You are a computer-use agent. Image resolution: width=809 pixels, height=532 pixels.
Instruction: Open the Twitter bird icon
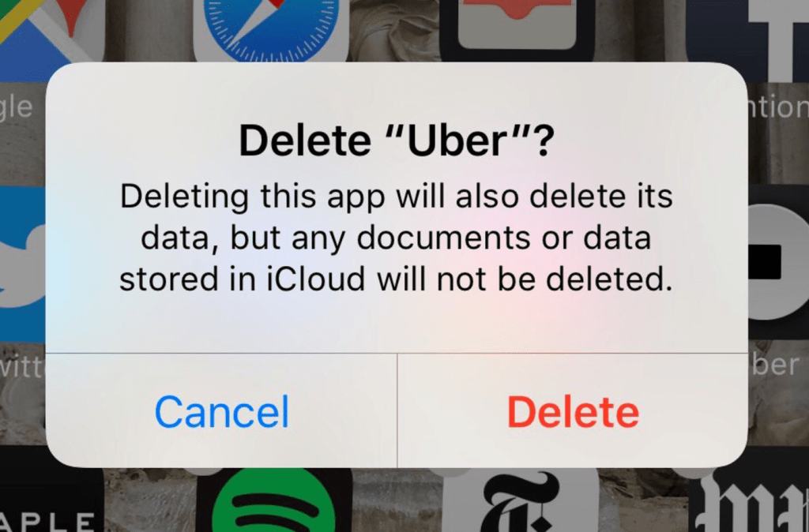pyautogui.click(x=23, y=264)
